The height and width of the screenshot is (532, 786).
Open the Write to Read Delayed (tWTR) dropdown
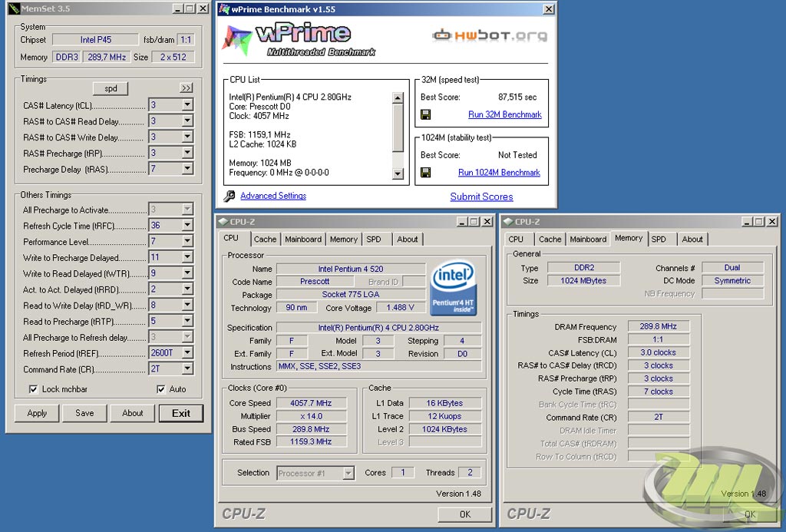(187, 273)
